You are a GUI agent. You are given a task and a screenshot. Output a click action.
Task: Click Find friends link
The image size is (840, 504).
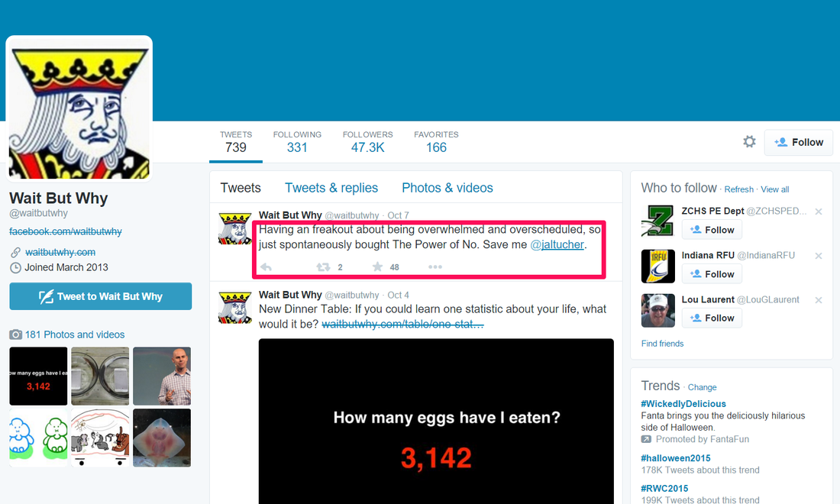(662, 344)
